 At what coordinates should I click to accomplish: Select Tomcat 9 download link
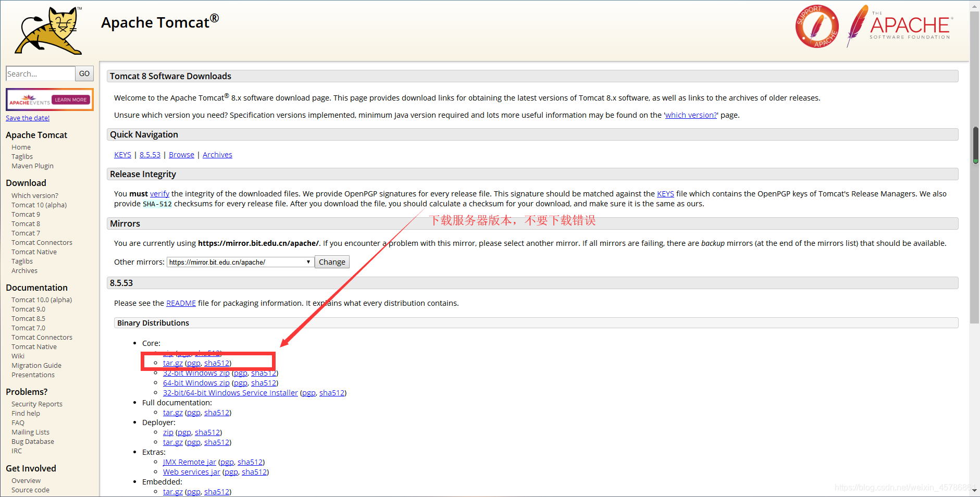(26, 215)
